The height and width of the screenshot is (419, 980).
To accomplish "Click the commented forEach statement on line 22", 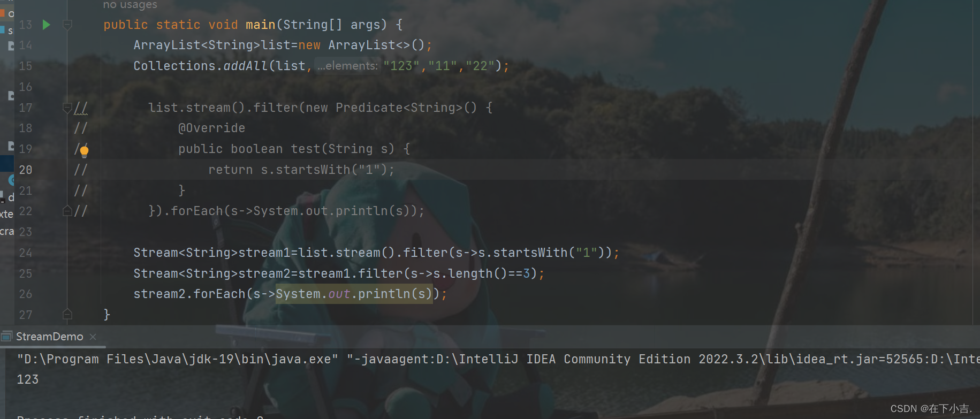I will [286, 211].
